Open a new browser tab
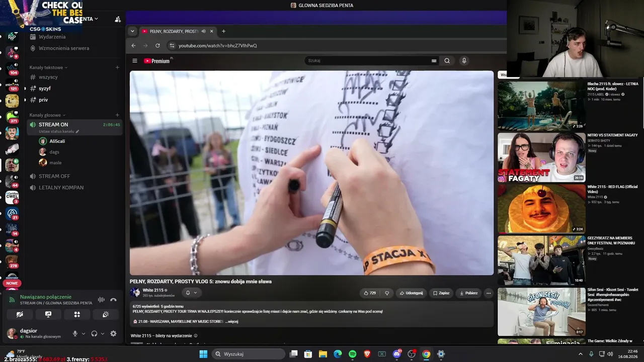This screenshot has width=644, height=362. pos(224,31)
